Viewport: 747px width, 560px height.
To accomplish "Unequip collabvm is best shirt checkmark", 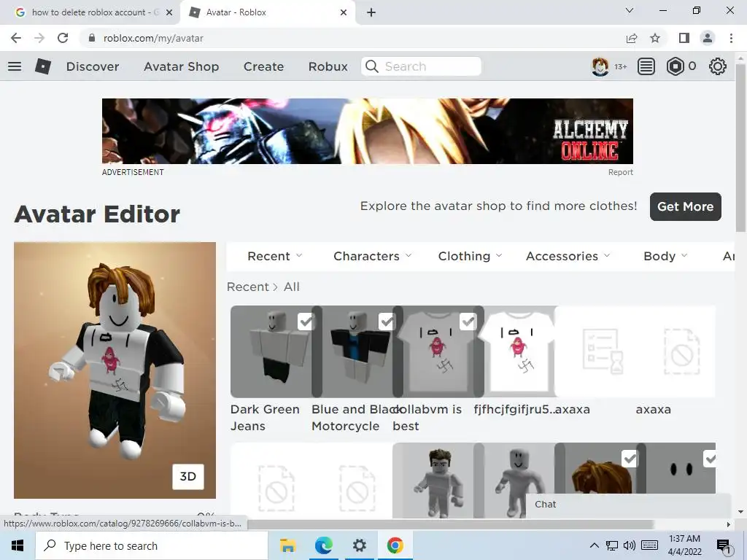I will [x=468, y=322].
